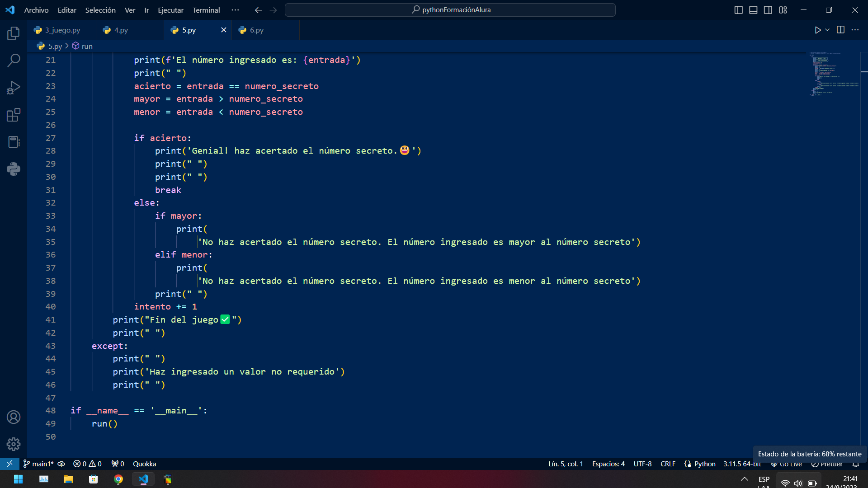Click the ESP language indicator in taskbar
The image size is (868, 488).
click(x=764, y=479)
